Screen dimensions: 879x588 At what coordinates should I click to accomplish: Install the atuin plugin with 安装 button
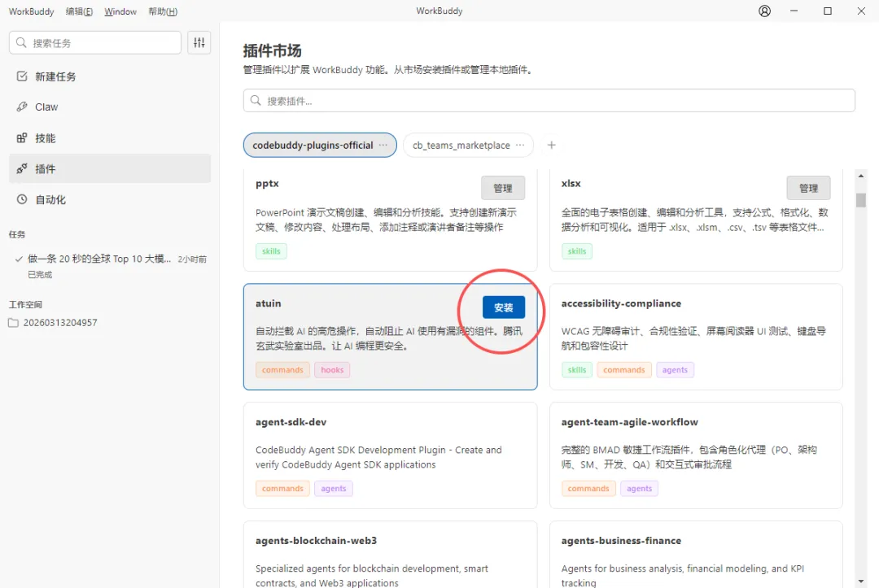(504, 307)
